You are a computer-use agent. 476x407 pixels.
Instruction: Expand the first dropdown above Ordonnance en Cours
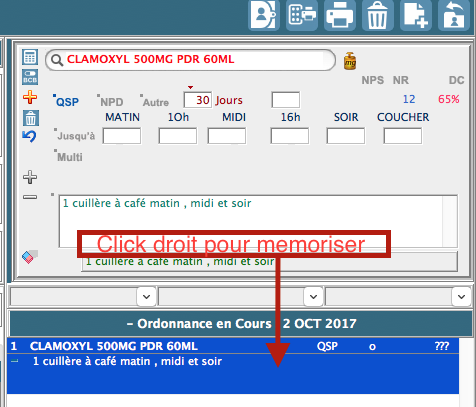[146, 296]
